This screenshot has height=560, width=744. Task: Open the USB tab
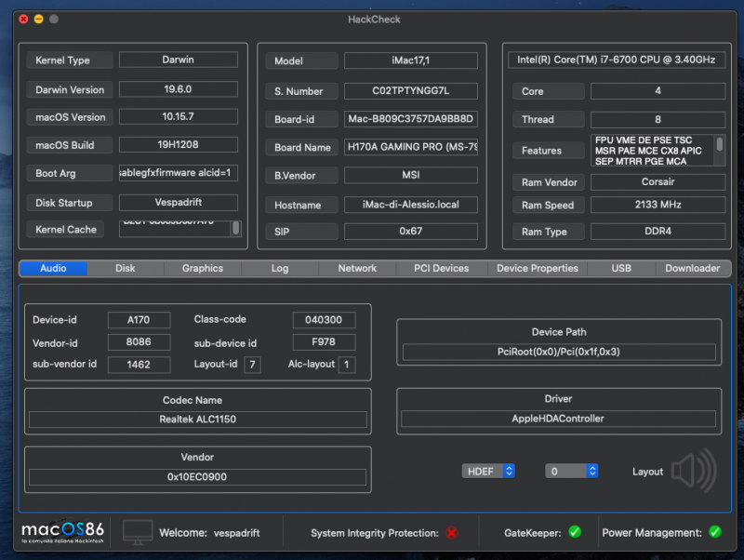tap(621, 268)
